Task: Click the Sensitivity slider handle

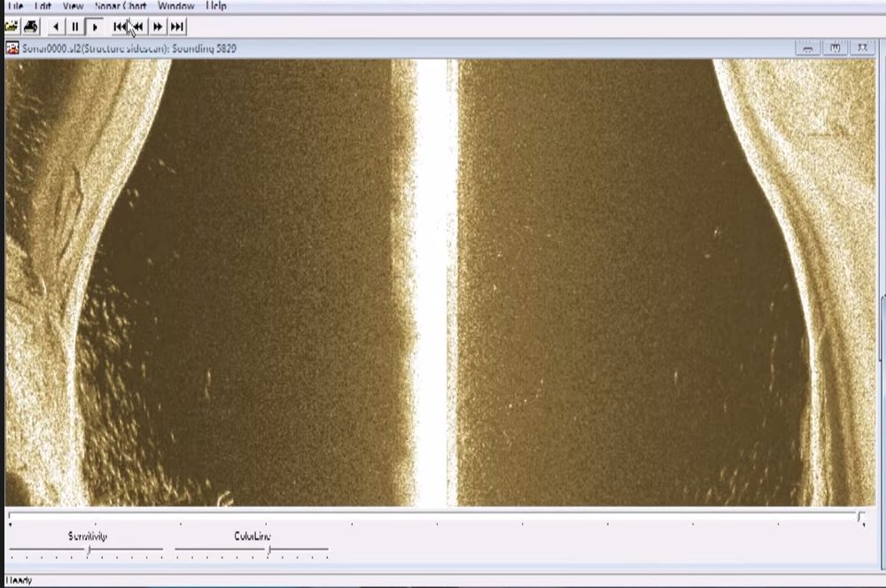Action: click(88, 551)
